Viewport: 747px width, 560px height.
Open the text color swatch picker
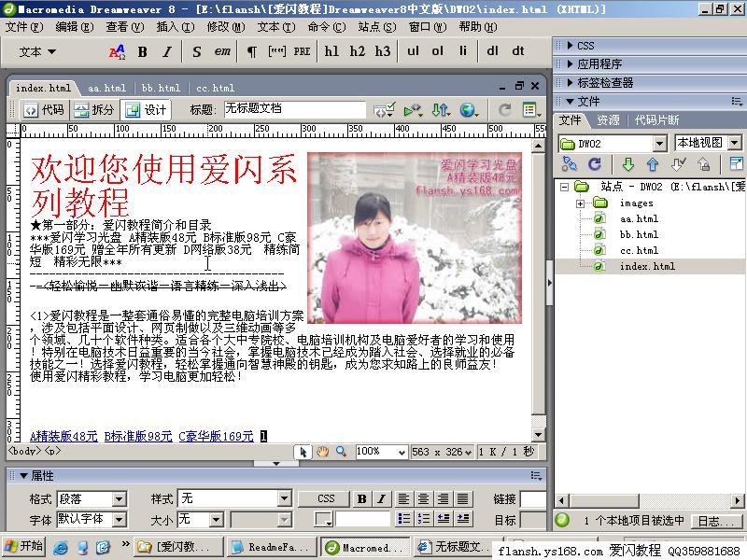click(323, 519)
